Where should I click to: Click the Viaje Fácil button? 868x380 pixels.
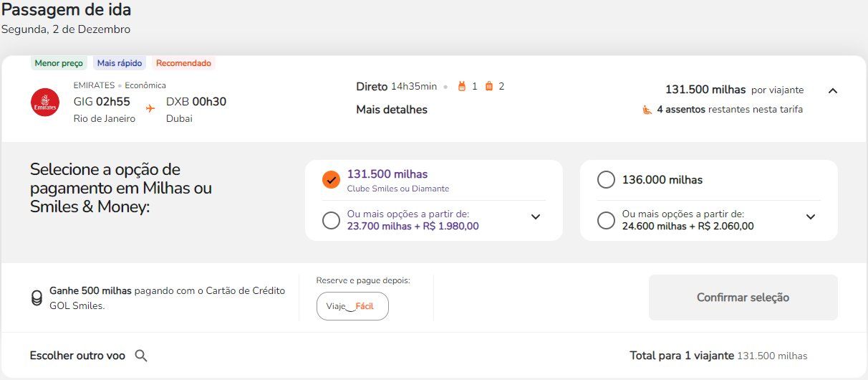[352, 306]
